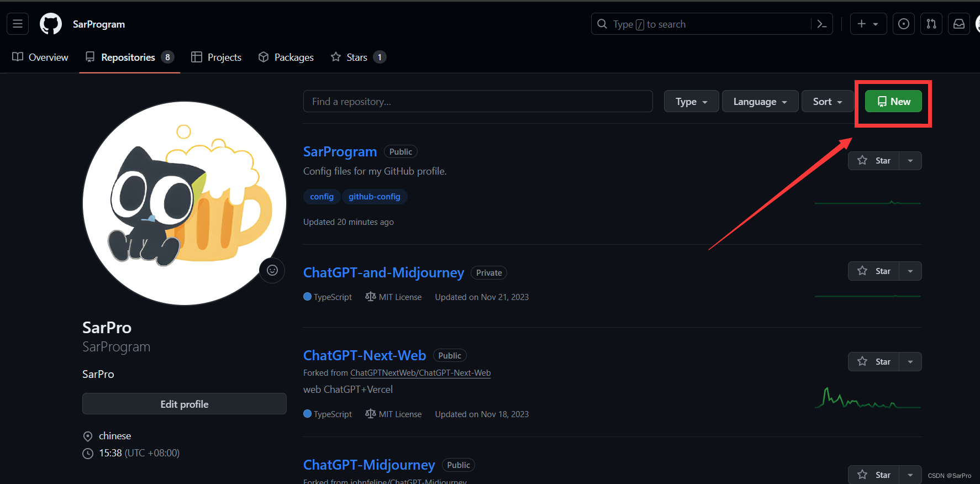Expand the Language filter dropdown
Image resolution: width=980 pixels, height=484 pixels.
[760, 101]
